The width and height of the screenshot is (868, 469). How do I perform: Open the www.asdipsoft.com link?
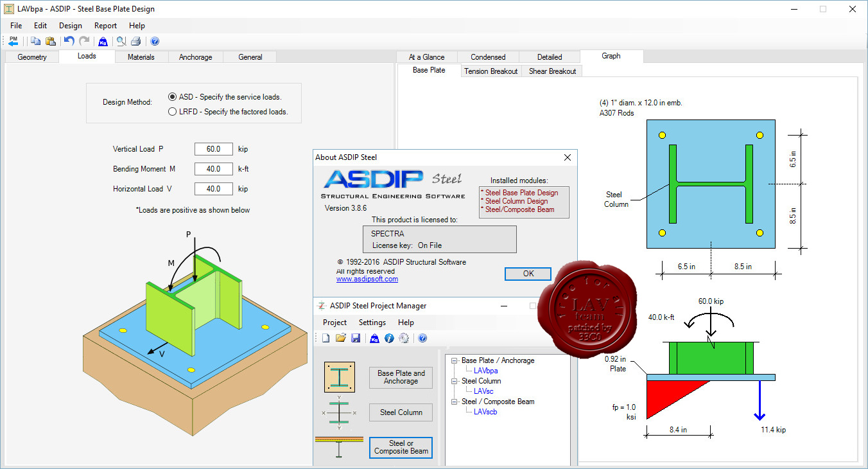tap(367, 279)
